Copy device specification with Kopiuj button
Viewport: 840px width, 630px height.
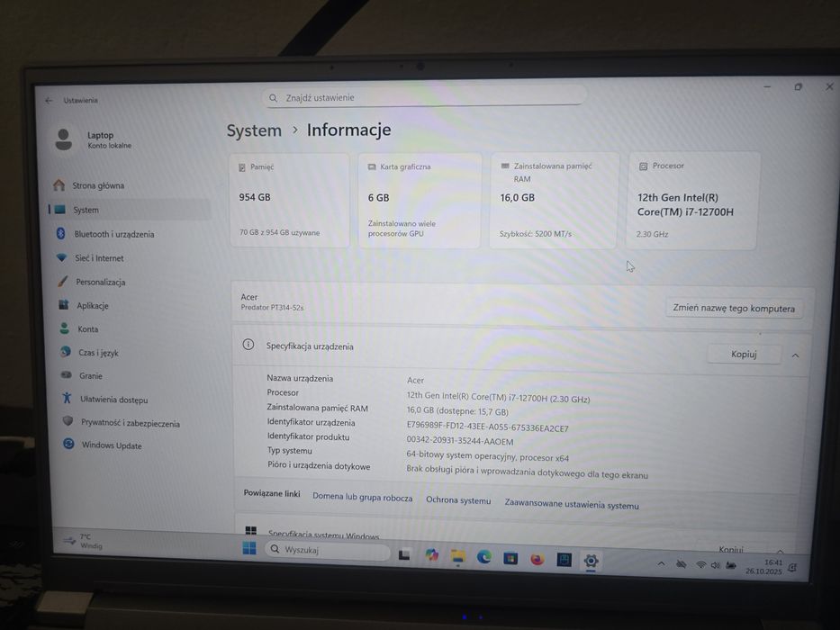[x=744, y=354]
